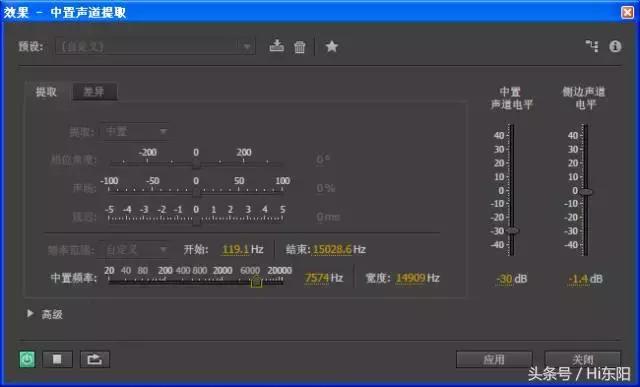Delete preset using the trash icon
This screenshot has width=640, height=387.
pos(300,47)
